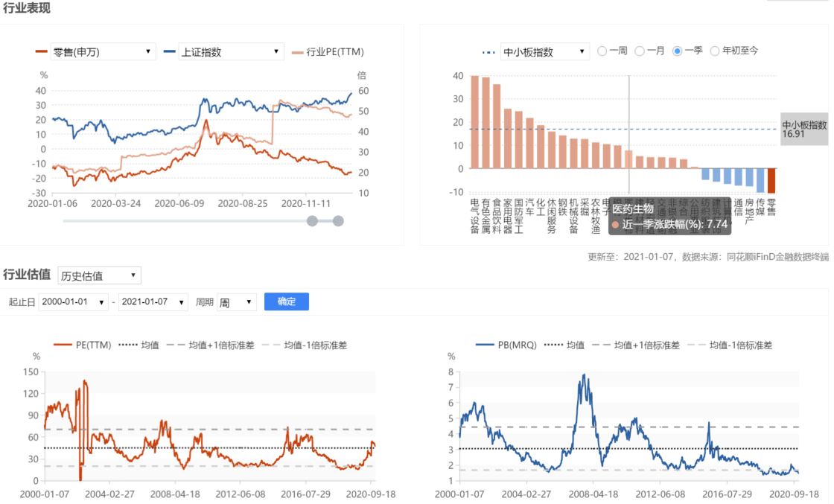This screenshot has width=834, height=504.
Task: Click the red 零售(申万) legend line marker
Action: pos(42,52)
